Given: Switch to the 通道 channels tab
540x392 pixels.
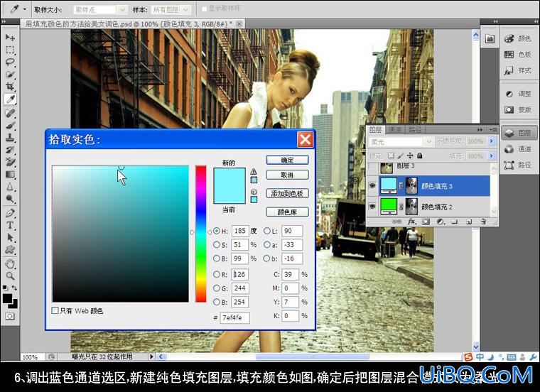Looking at the screenshot, I should (x=394, y=130).
